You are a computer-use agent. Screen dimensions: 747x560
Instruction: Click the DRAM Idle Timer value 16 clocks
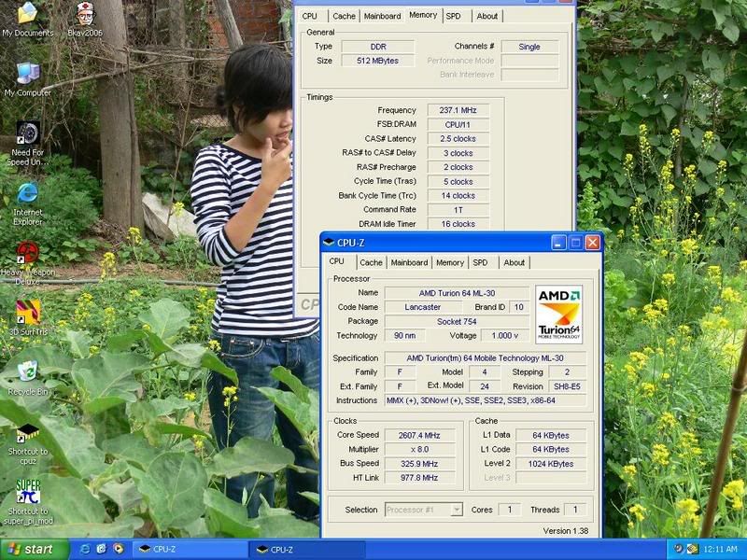(x=458, y=224)
